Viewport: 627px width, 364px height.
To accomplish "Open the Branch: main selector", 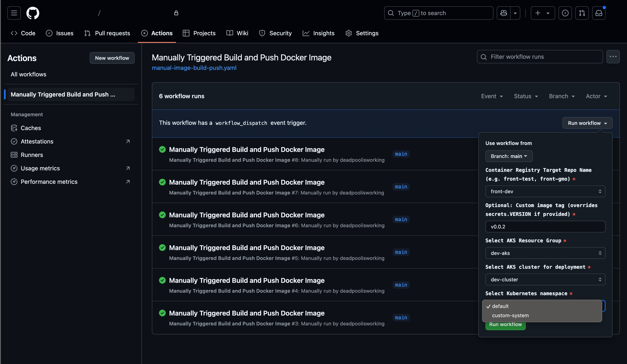I will 509,156.
